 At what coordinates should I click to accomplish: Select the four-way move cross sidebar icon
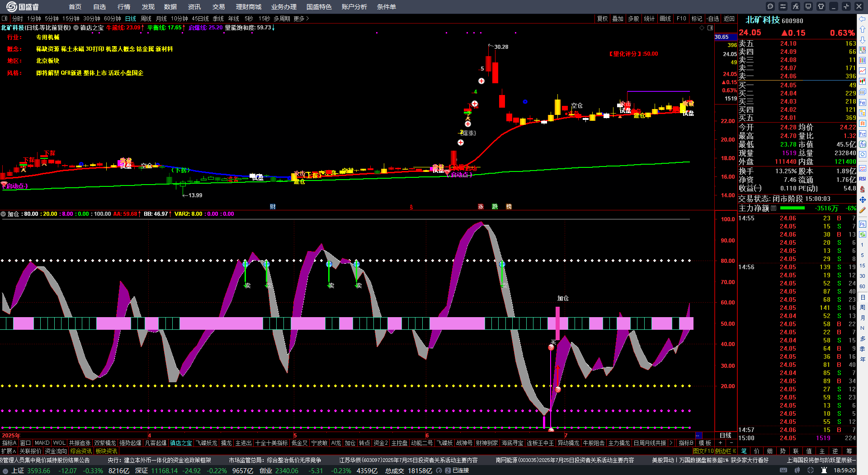(x=863, y=199)
